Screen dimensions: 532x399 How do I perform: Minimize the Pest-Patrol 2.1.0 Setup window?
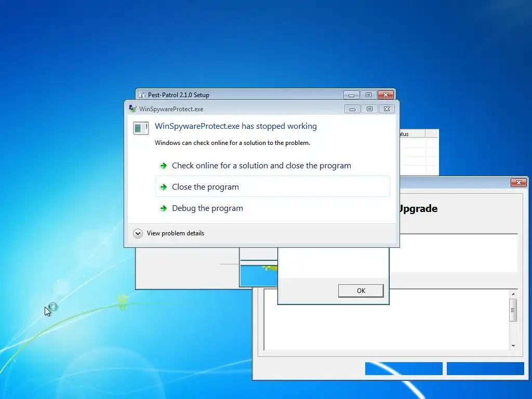pyautogui.click(x=351, y=95)
